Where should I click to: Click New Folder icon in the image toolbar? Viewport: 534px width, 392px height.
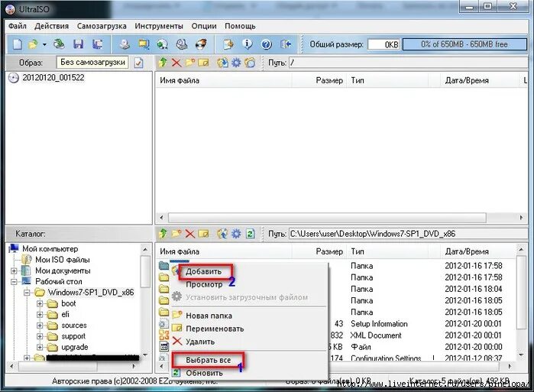190,63
